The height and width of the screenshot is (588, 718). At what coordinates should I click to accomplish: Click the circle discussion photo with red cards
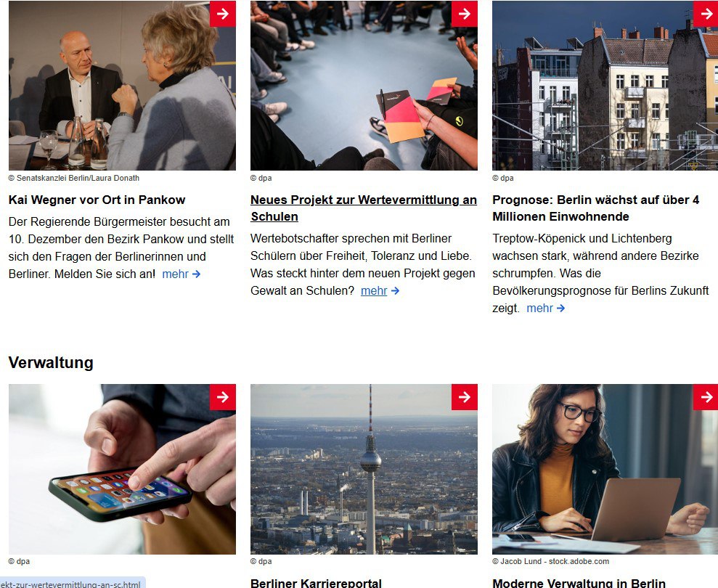coord(364,86)
